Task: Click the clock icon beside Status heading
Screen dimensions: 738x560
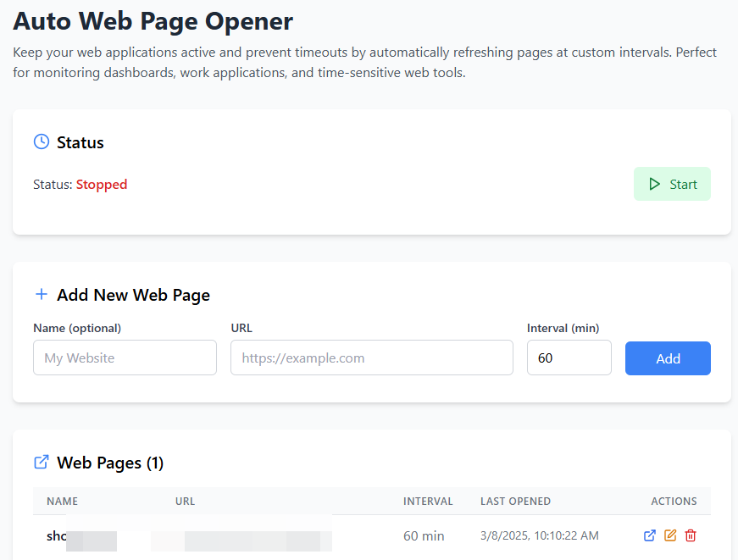Action: 41,141
